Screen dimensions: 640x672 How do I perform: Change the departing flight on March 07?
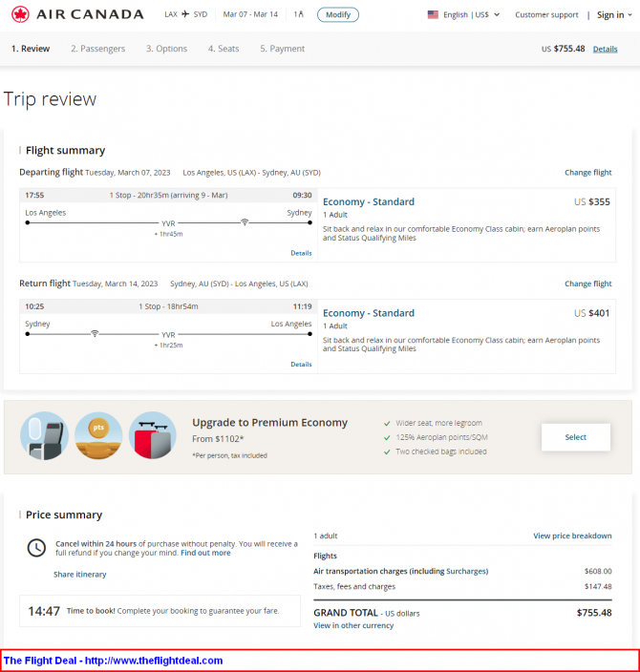587,172
